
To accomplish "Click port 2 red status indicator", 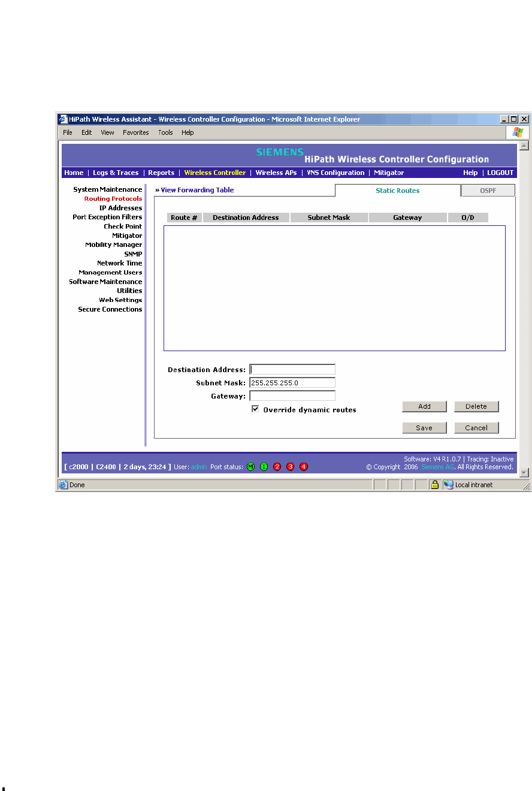I will [x=277, y=467].
